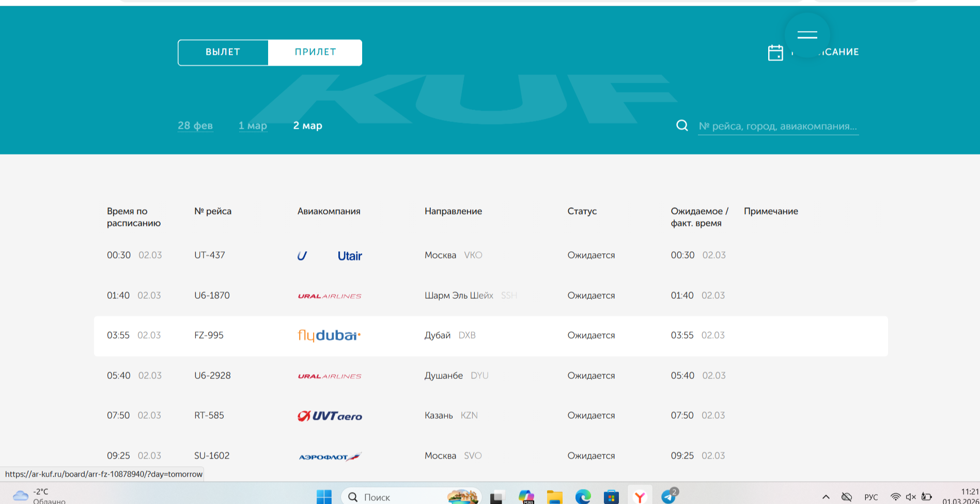The width and height of the screenshot is (980, 504).
Task: Click the flydubai airline logo
Action: coord(329,335)
